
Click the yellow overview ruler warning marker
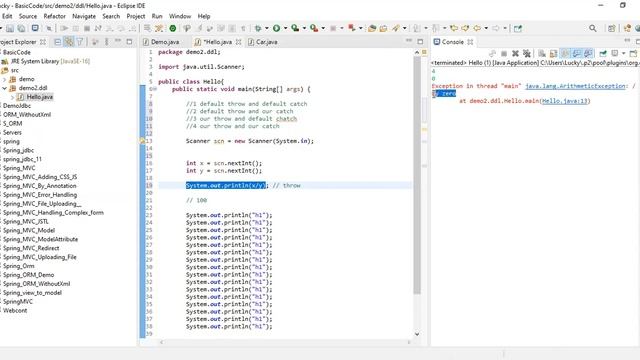pyautogui.click(x=424, y=129)
